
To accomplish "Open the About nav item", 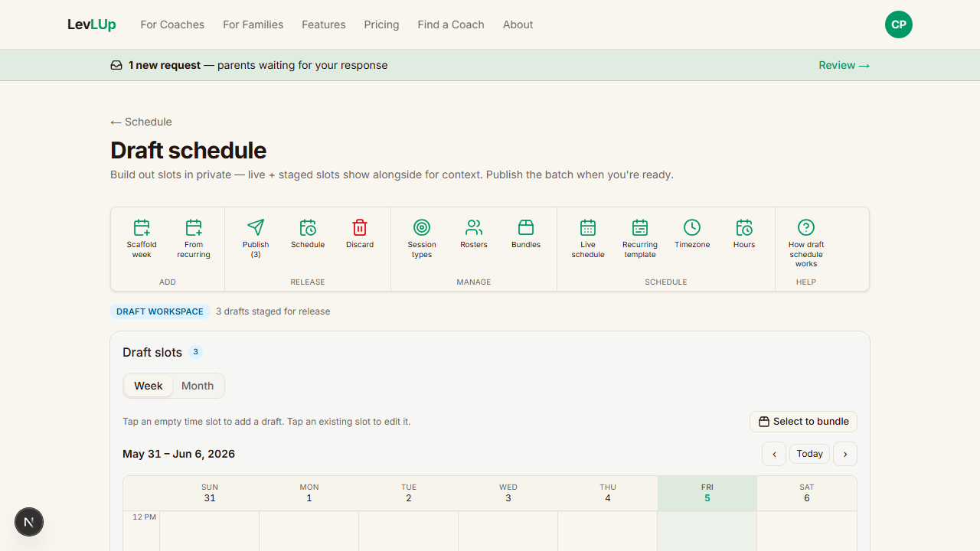I will coord(518,24).
